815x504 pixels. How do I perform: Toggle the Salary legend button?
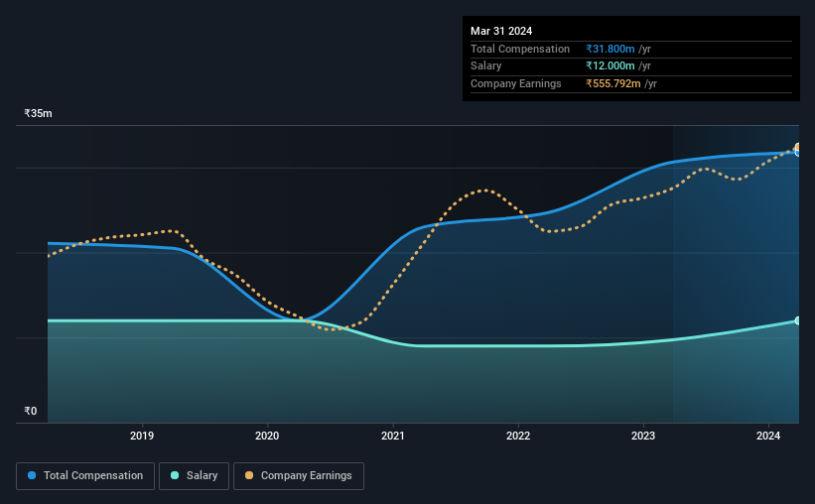point(194,476)
